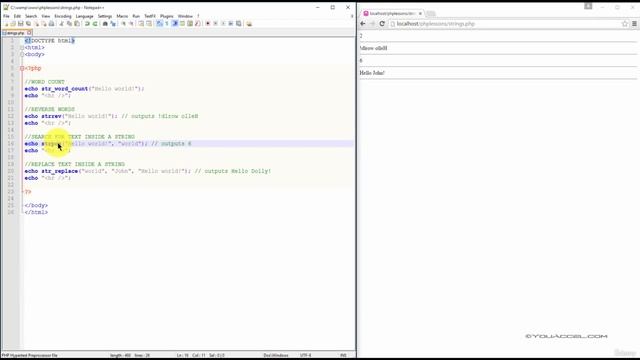Click the strrev function call on line 12
The height and width of the screenshot is (360, 640).
tap(51, 116)
